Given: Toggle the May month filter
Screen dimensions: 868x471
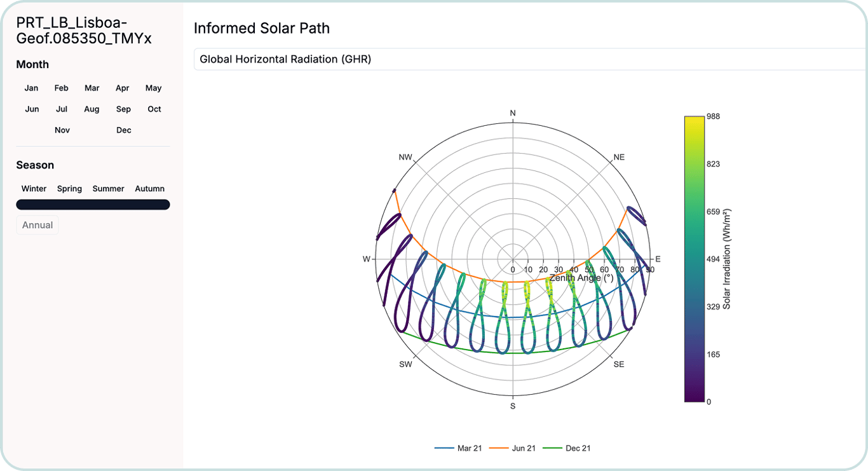Looking at the screenshot, I should (x=153, y=88).
